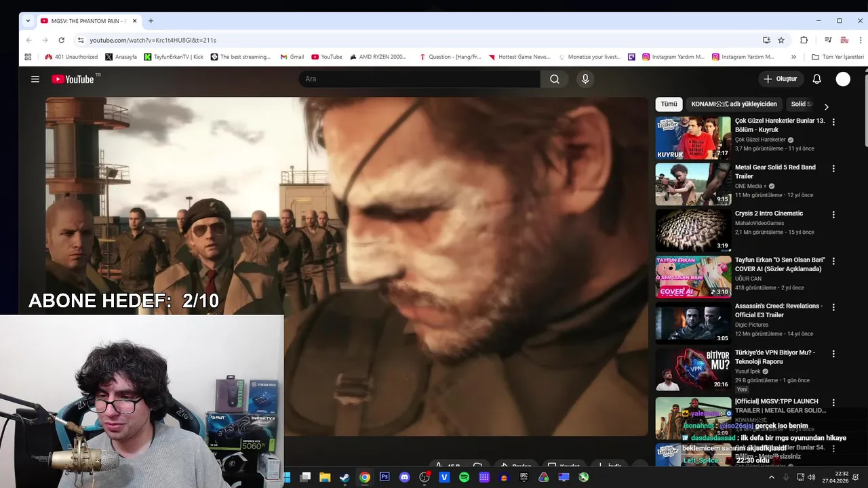Viewport: 868px width, 488px height.
Task: Install app icon in address bar
Action: tap(766, 40)
